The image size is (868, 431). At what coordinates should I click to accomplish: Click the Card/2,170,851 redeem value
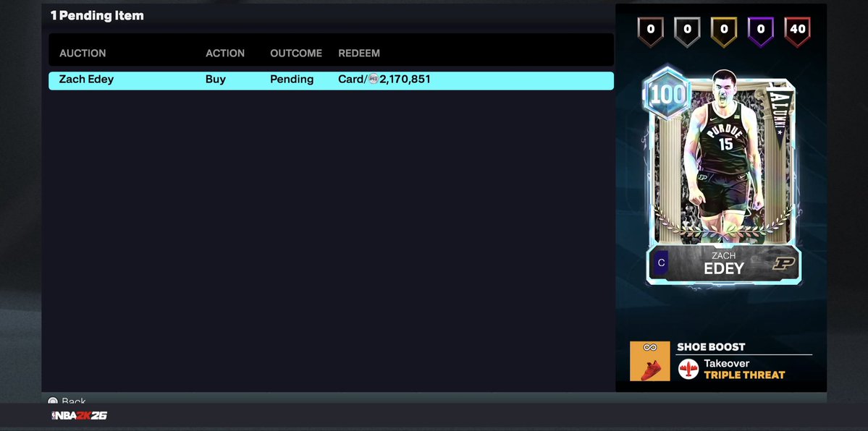coord(384,80)
